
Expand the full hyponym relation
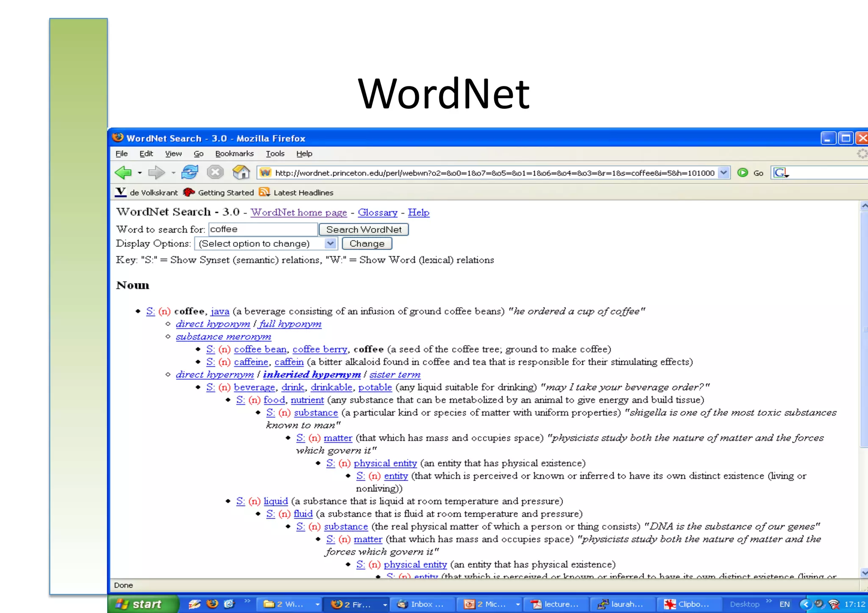pyautogui.click(x=290, y=324)
